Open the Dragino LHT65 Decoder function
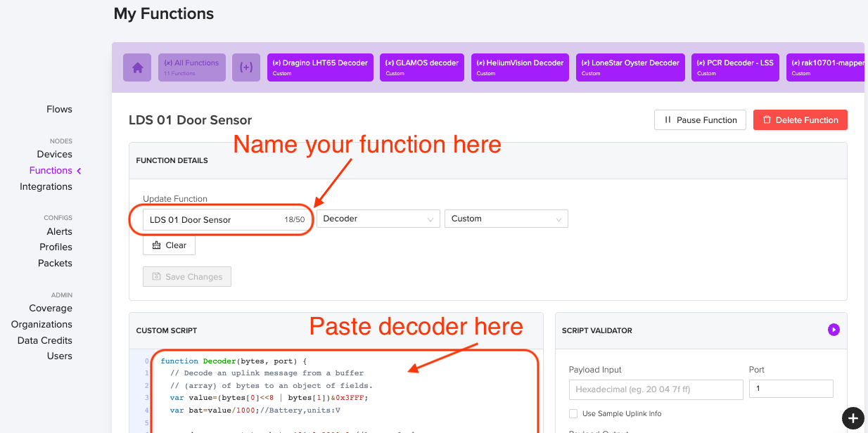 [320, 67]
